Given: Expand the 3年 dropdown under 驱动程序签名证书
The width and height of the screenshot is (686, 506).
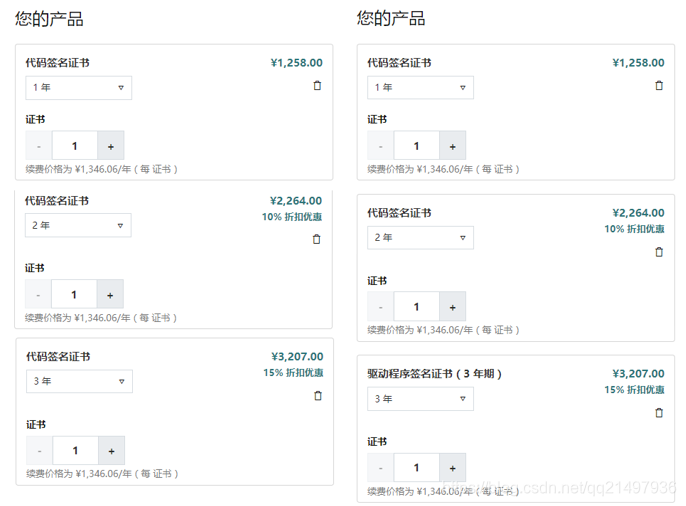Looking at the screenshot, I should pos(420,399).
